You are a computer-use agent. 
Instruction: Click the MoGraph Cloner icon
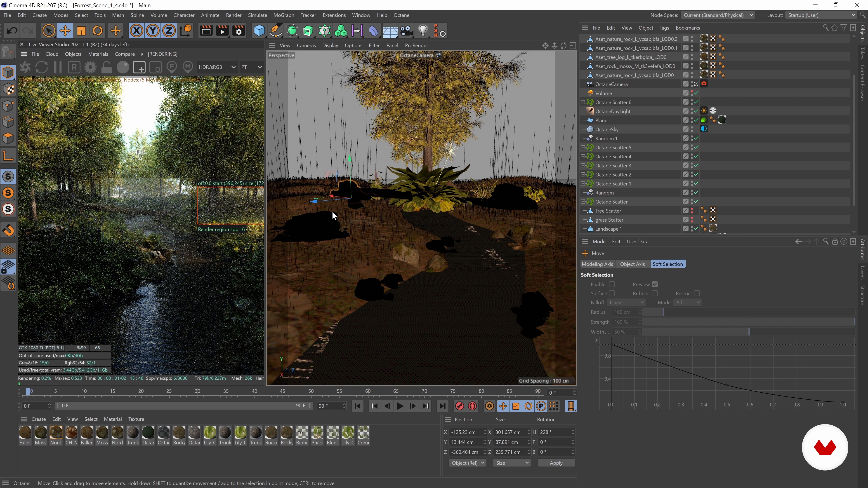[341, 31]
